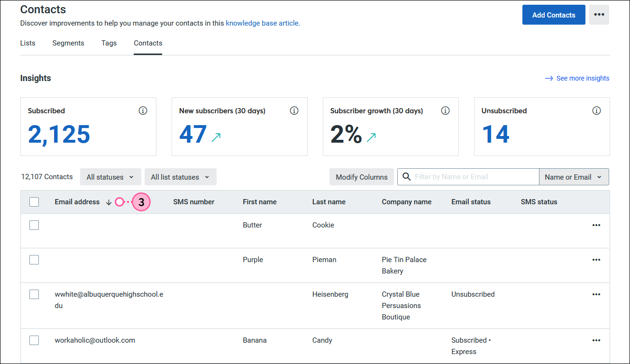The image size is (630, 364).
Task: Open actions menu for Banana Candy row
Action: coord(596,340)
